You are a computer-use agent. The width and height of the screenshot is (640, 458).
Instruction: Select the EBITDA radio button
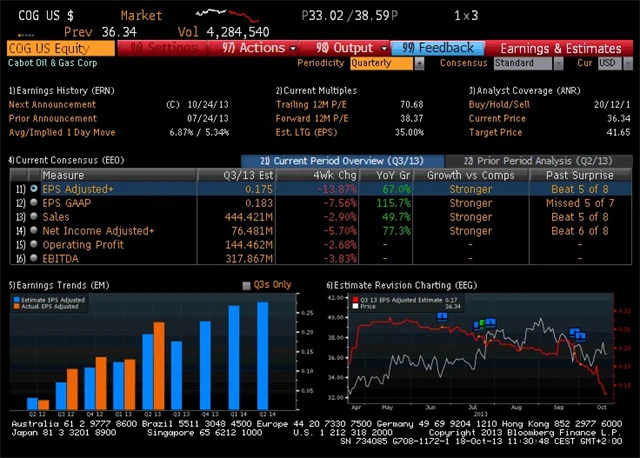click(x=34, y=258)
